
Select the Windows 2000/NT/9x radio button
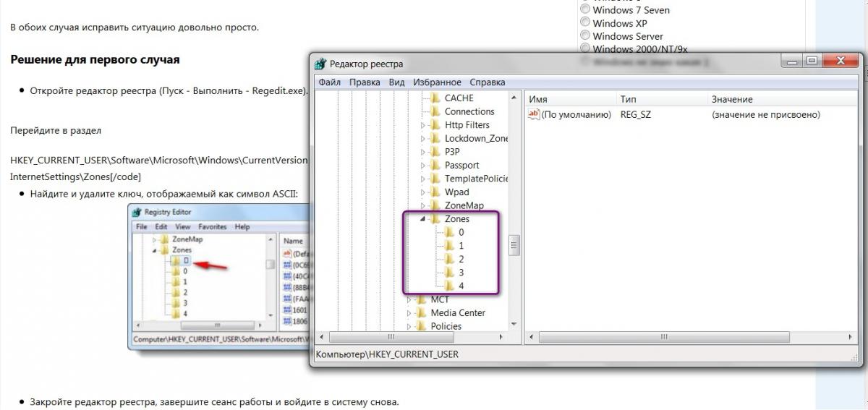[584, 49]
